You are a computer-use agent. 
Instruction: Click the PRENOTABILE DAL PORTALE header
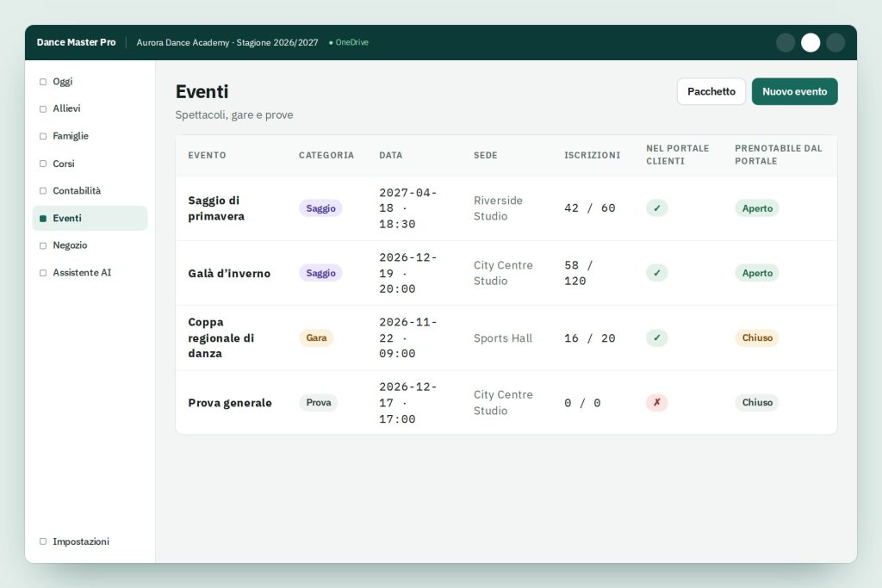coord(778,155)
